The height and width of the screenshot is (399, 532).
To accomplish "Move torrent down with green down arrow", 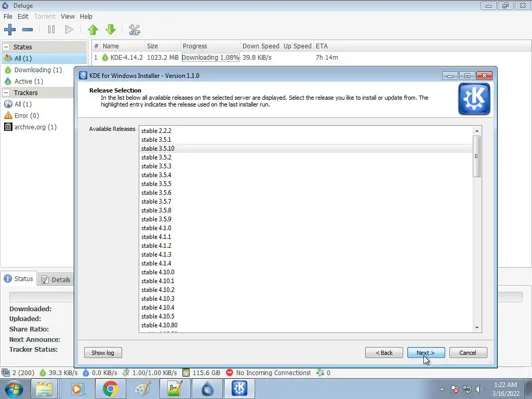I will click(111, 30).
